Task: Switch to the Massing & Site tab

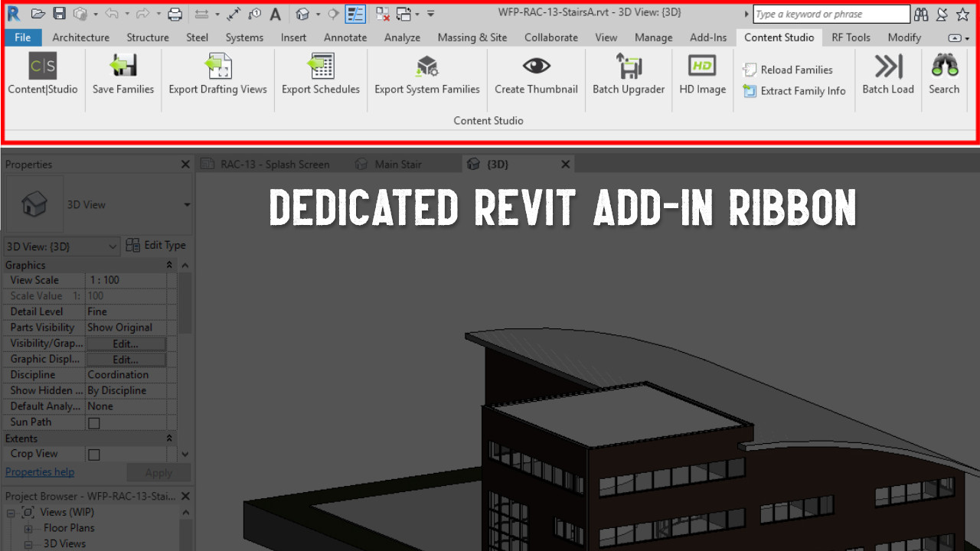Action: tap(472, 37)
